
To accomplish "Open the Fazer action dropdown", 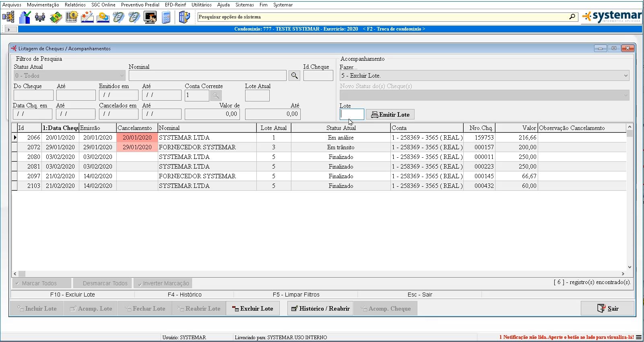I will point(625,76).
